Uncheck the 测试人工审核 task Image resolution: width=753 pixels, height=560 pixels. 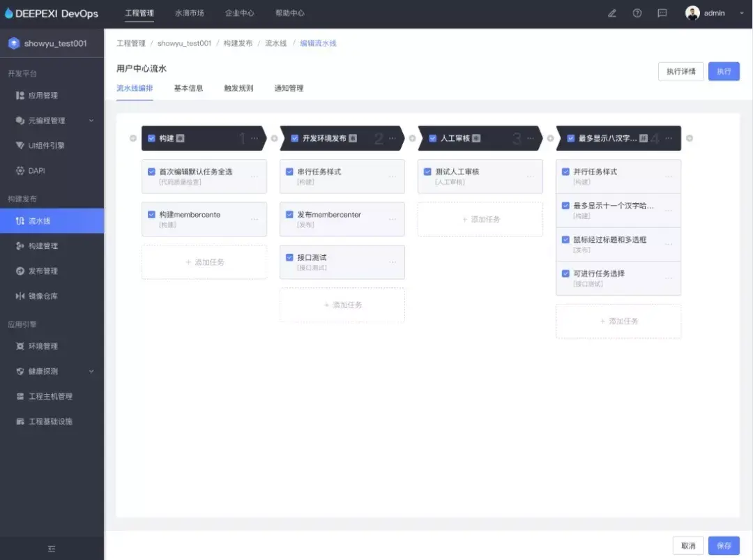tap(427, 172)
